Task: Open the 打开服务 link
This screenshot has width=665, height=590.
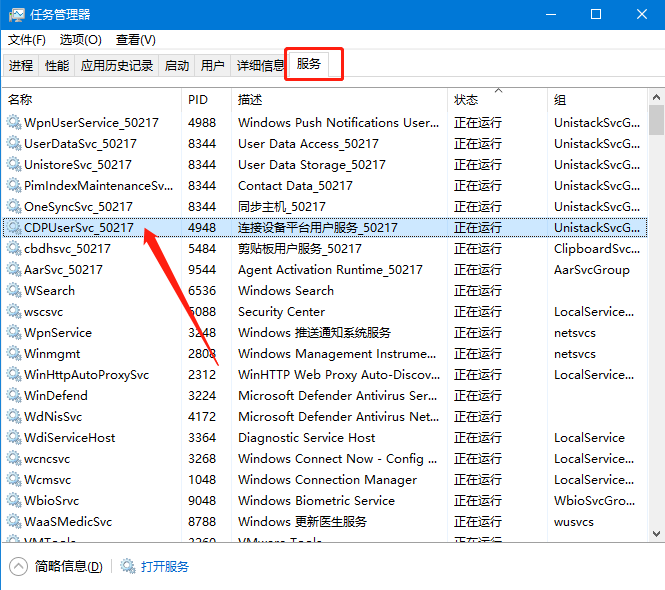Action: tap(165, 566)
